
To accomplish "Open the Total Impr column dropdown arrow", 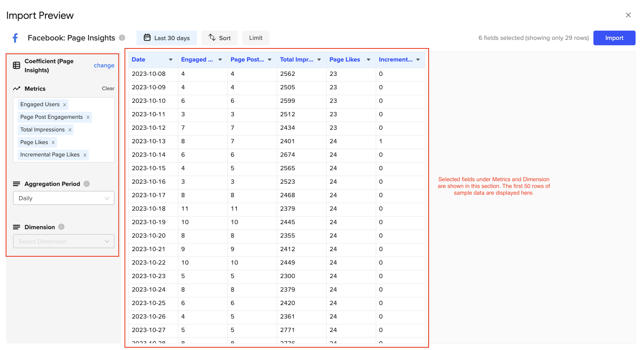I will pos(319,60).
